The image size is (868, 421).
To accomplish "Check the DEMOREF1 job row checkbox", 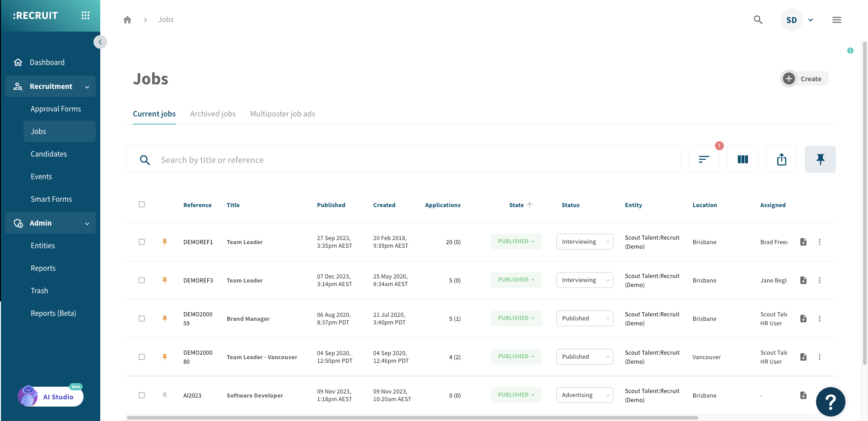I will (x=142, y=242).
